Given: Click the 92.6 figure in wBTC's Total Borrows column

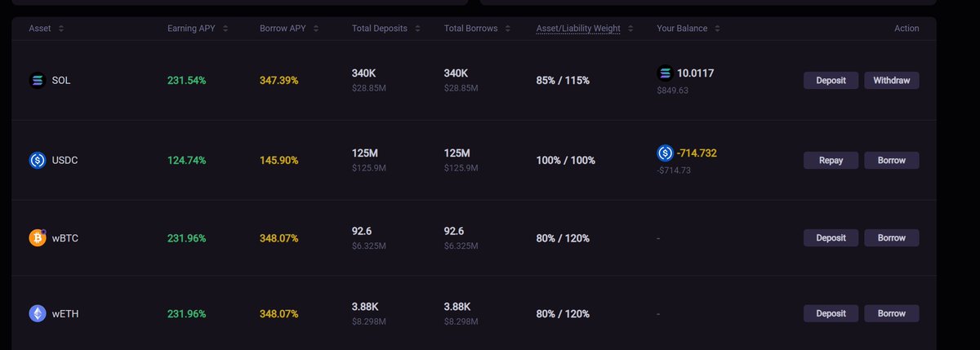Looking at the screenshot, I should tap(454, 231).
